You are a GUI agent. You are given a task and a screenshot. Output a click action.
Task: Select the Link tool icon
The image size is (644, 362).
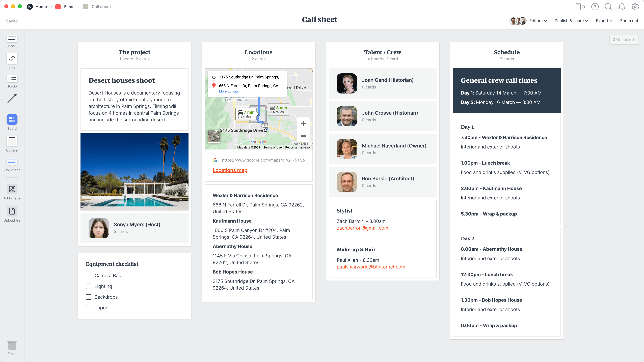12,59
